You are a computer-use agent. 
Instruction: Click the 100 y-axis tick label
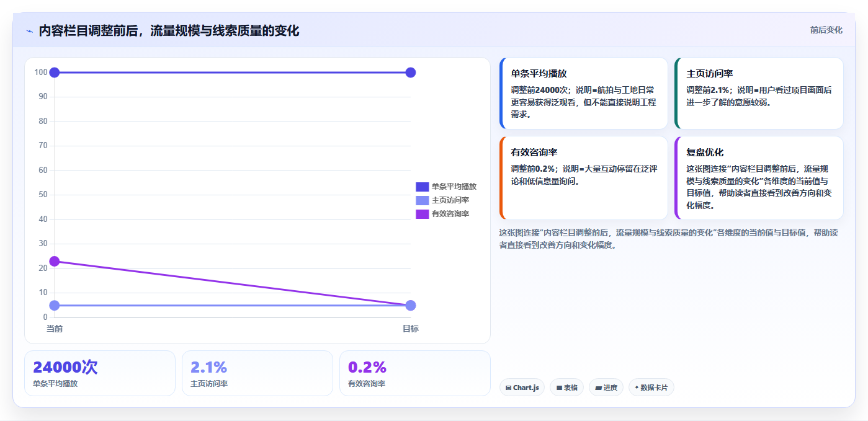tap(41, 73)
